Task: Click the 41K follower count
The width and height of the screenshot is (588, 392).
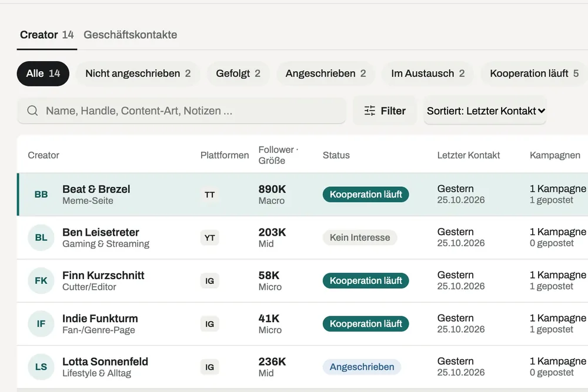Action: pos(269,318)
